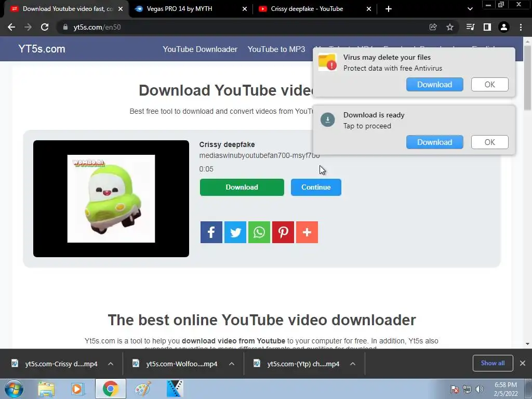The height and width of the screenshot is (399, 532).
Task: Click the blue Continue button
Action: tap(316, 187)
